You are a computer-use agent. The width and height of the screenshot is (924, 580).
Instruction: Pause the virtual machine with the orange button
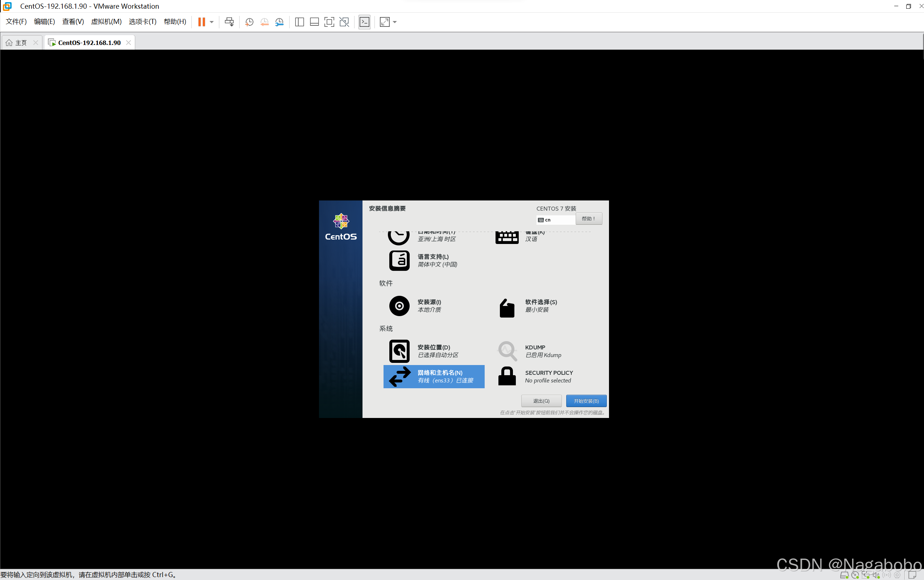tap(202, 22)
